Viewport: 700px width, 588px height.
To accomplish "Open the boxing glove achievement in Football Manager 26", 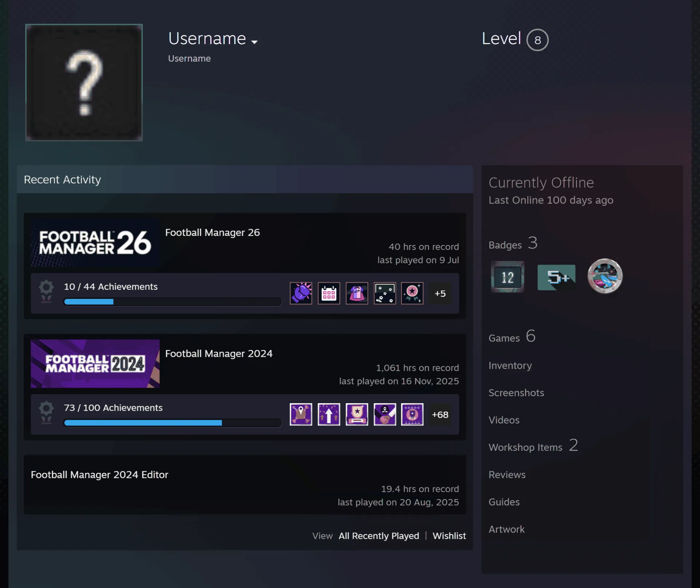I will [301, 293].
